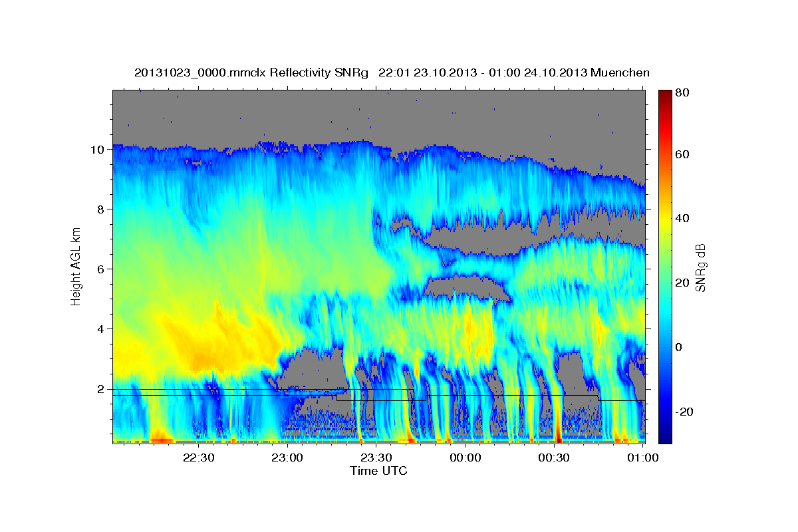Pick the dark blue bottom of colorbar

(x=665, y=438)
